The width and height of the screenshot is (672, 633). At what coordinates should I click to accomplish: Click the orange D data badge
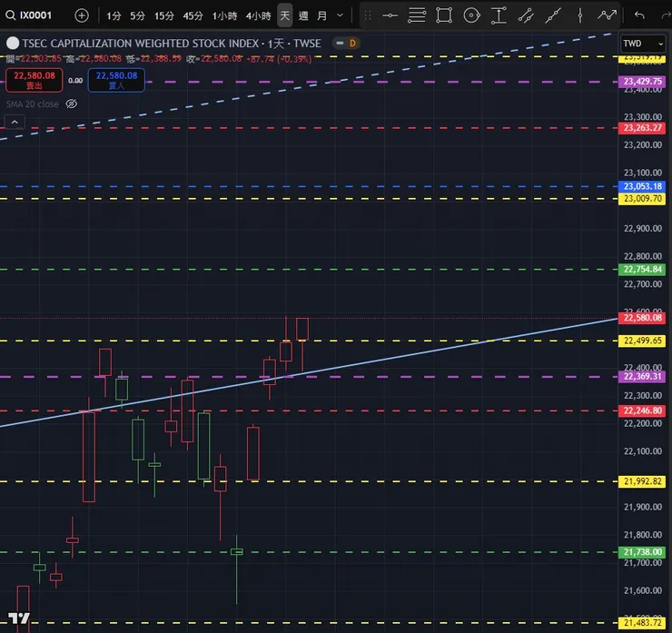click(352, 44)
